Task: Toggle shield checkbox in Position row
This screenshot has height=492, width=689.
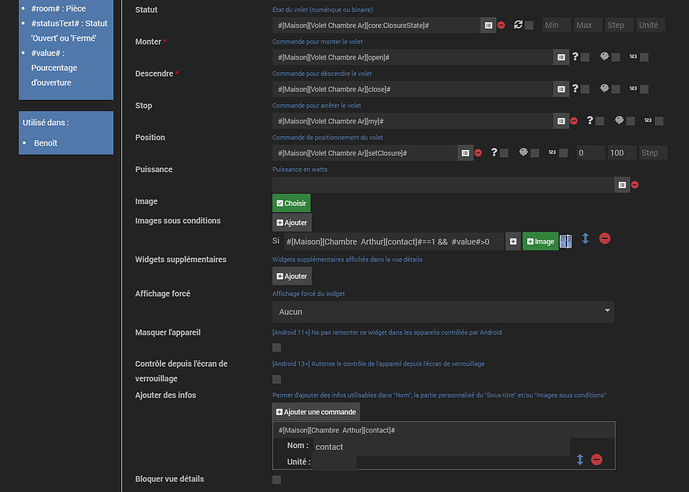Action: [x=535, y=153]
